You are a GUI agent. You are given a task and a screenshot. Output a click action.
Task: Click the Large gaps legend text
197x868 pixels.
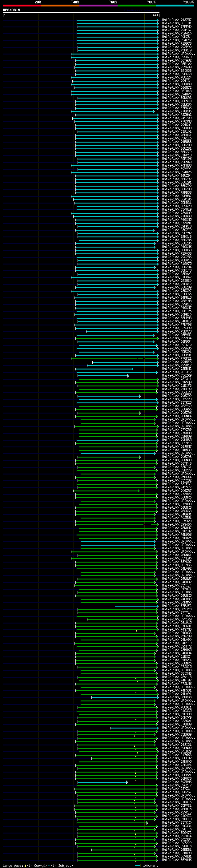tap(38, 865)
